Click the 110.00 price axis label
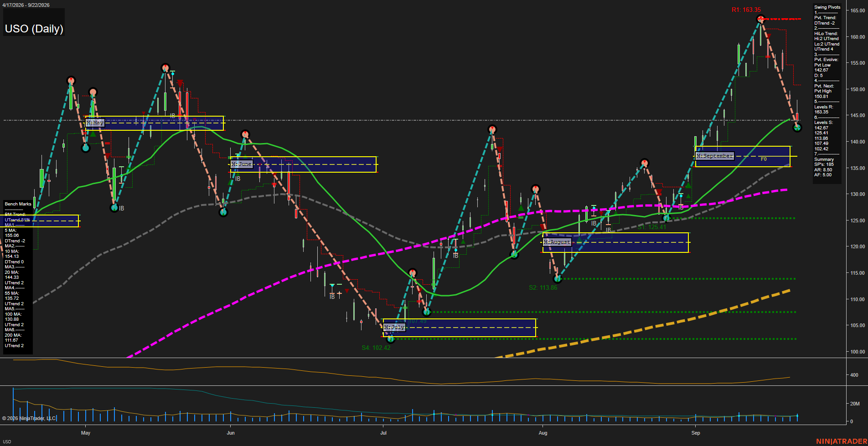Image resolution: width=868 pixels, height=446 pixels. click(858, 299)
